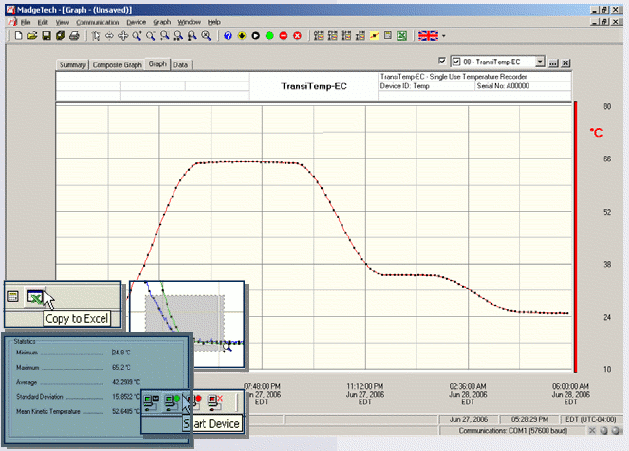Click the zoom-in magnifier with plus
The image size is (629, 451).
pos(137,36)
